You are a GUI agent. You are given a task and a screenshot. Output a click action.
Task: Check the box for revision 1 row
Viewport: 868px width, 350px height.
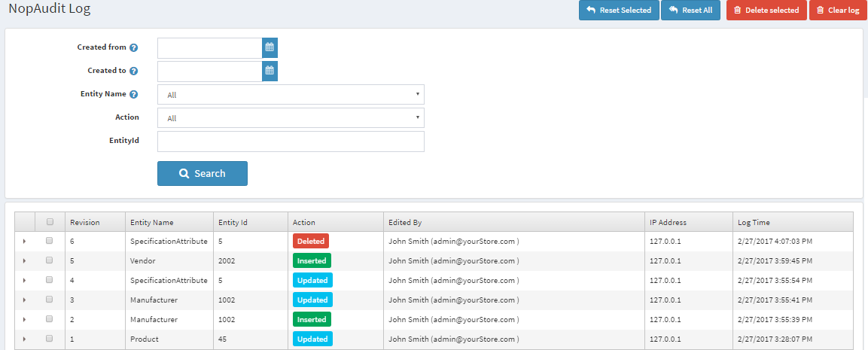point(49,339)
